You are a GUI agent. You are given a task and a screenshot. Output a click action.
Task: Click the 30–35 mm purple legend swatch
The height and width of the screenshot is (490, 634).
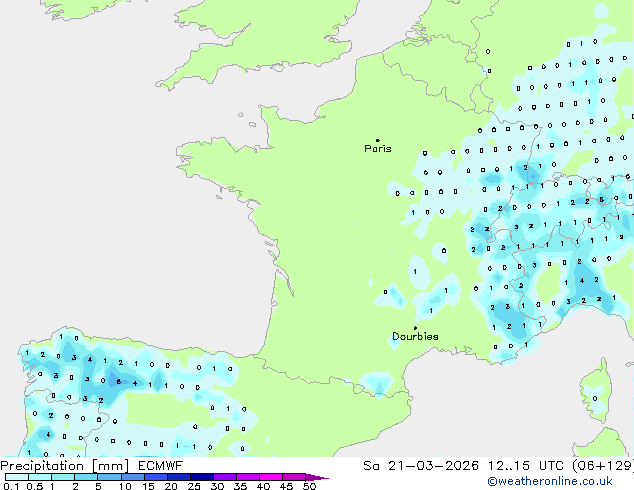coord(225,477)
